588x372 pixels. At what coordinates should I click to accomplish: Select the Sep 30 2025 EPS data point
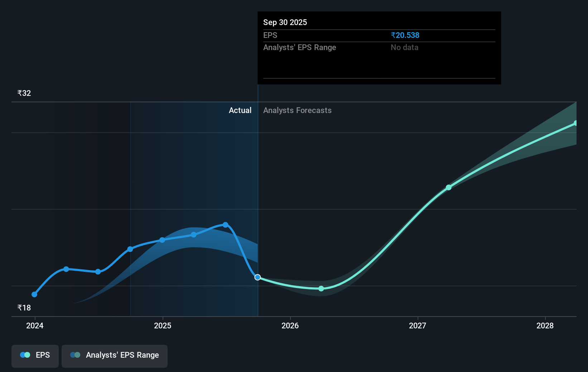[x=257, y=277]
